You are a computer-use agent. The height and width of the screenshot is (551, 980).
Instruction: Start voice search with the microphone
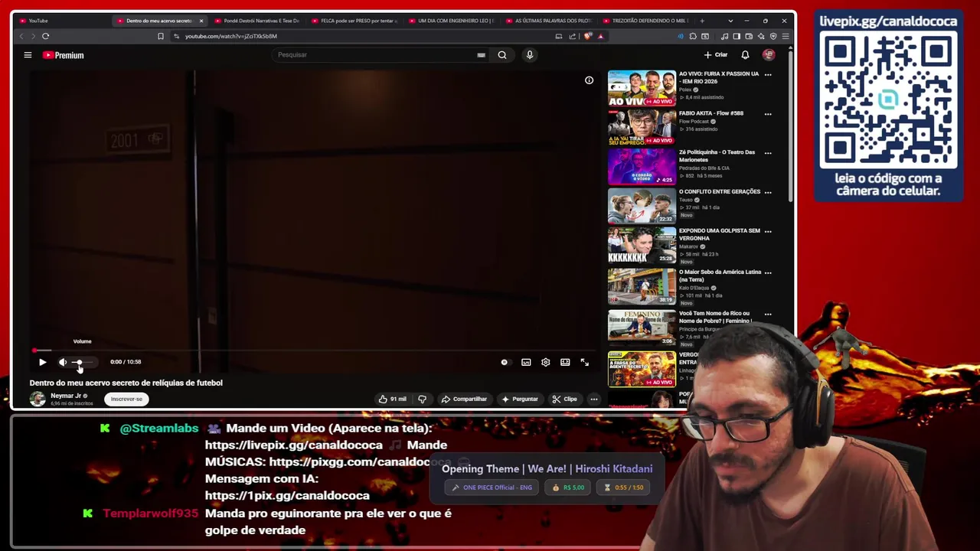point(529,55)
